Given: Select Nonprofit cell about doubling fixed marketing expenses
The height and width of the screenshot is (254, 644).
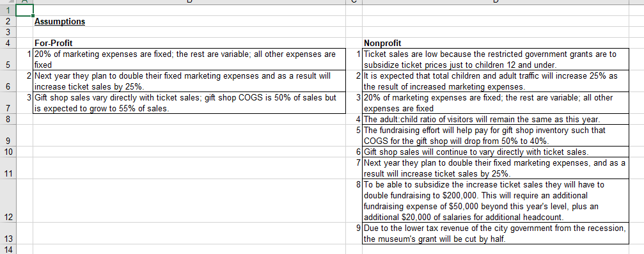Looking at the screenshot, I should point(496,168).
